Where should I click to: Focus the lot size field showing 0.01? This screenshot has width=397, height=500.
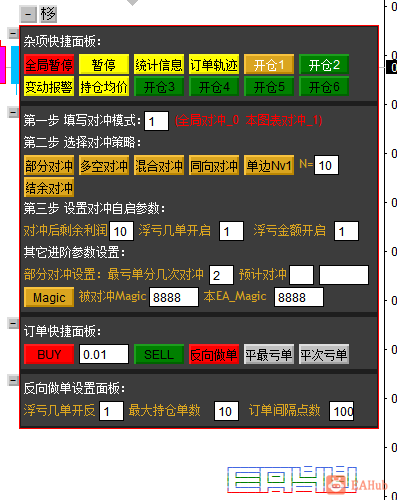click(x=104, y=354)
